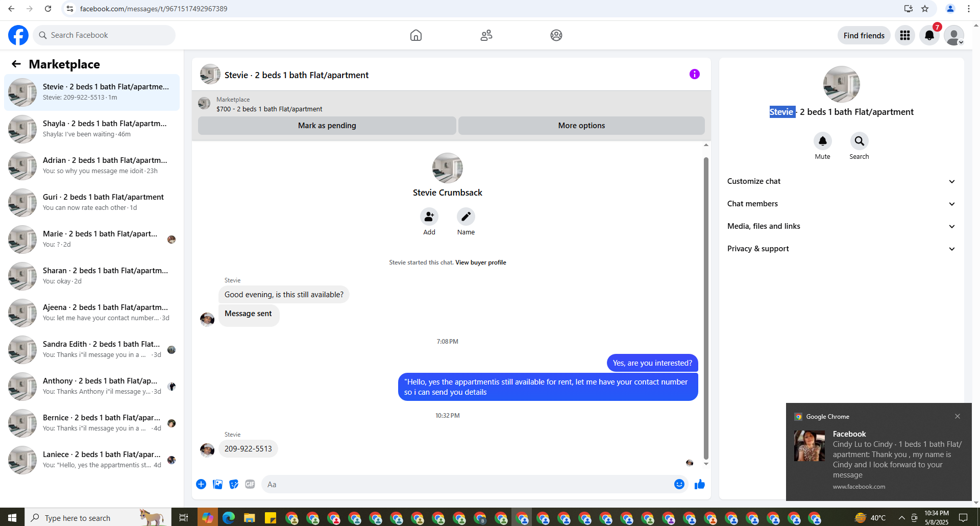Open Laniece conversation in the list
Screen dimensions: 980x526
[92, 460]
